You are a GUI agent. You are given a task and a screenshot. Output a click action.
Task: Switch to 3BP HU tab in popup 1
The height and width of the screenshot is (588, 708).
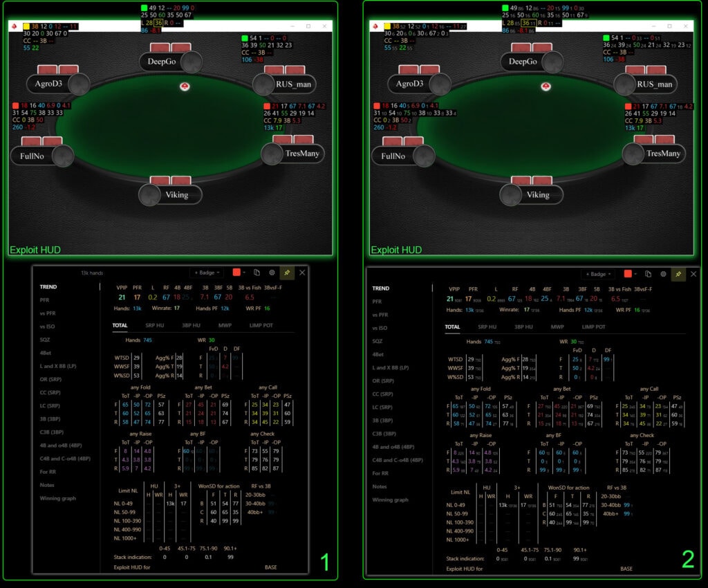pyautogui.click(x=191, y=325)
